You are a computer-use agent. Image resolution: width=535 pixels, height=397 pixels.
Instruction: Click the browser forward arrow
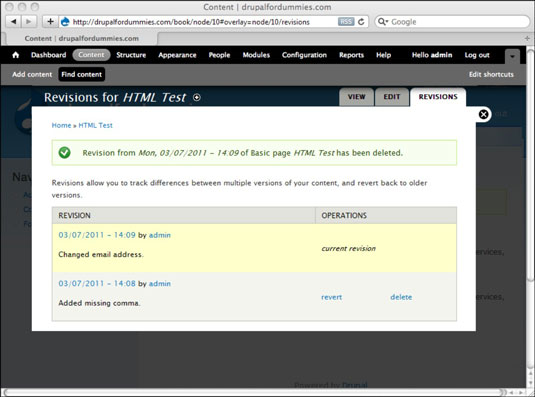(x=28, y=22)
